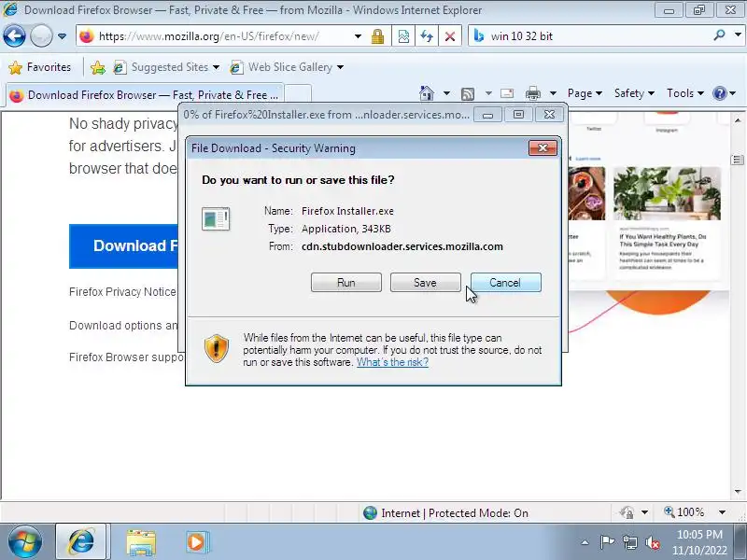747x560 pixels.
Task: Click the RSS feeds icon
Action: point(468,94)
